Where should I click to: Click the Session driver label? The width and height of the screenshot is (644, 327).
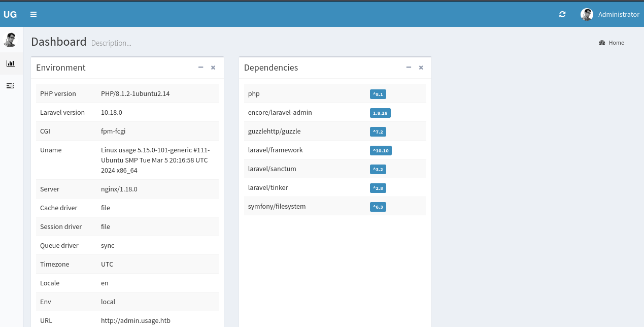pos(61,226)
